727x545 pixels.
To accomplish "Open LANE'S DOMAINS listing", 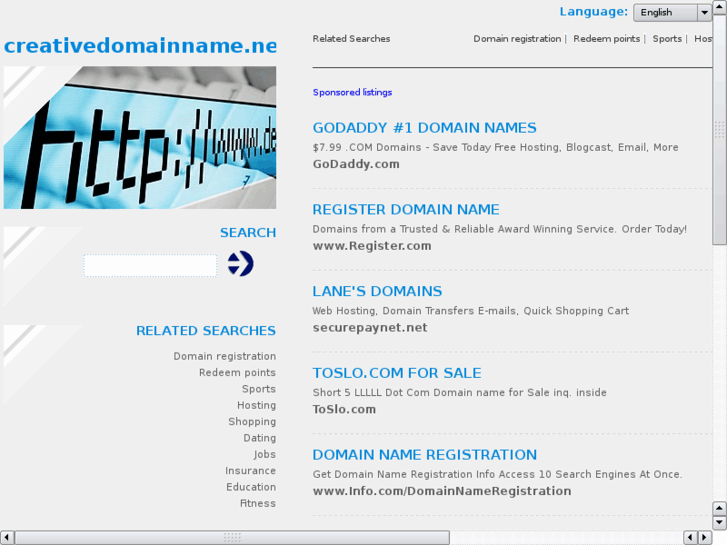I will coord(377,291).
